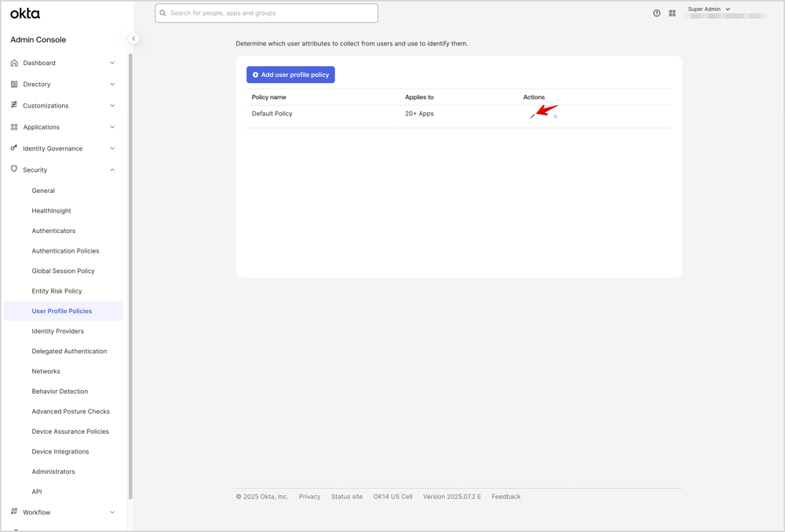Expand the Applications menu chevron
This screenshot has width=785, height=532.
(x=112, y=127)
